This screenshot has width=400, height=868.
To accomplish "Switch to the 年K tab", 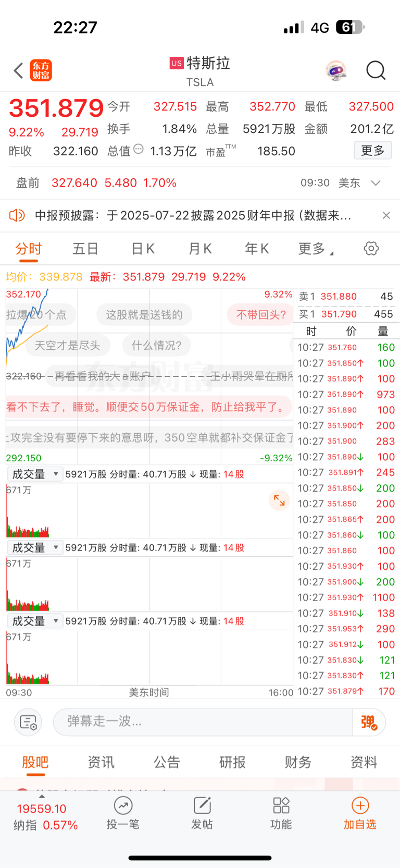I will tap(257, 249).
